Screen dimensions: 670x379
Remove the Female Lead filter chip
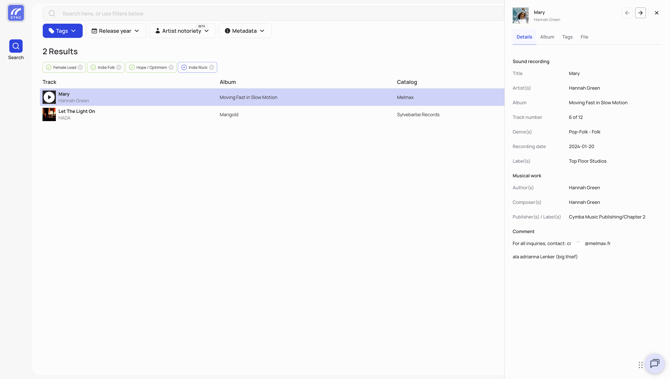click(80, 68)
